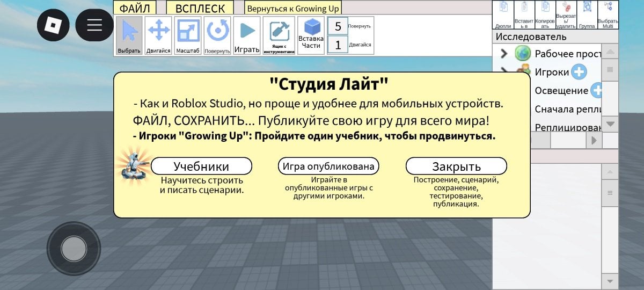Insert a part with Вставка Части
Screen dimensions: 644x290
click(x=311, y=35)
